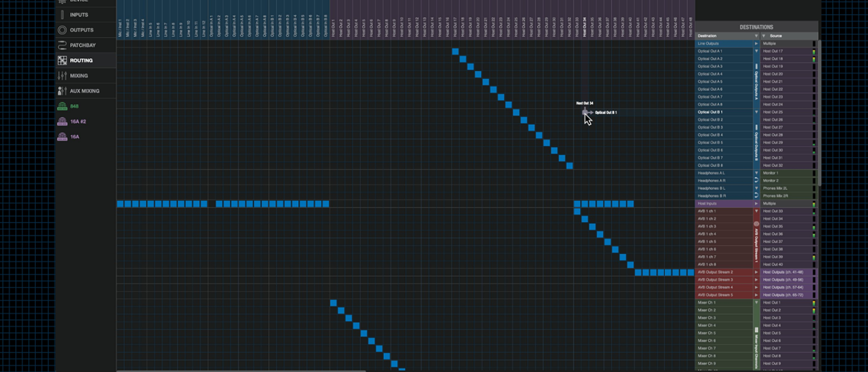Toggle Host Out 1 to Mixer Ch 1 patch
868x372 pixels.
pos(333,303)
